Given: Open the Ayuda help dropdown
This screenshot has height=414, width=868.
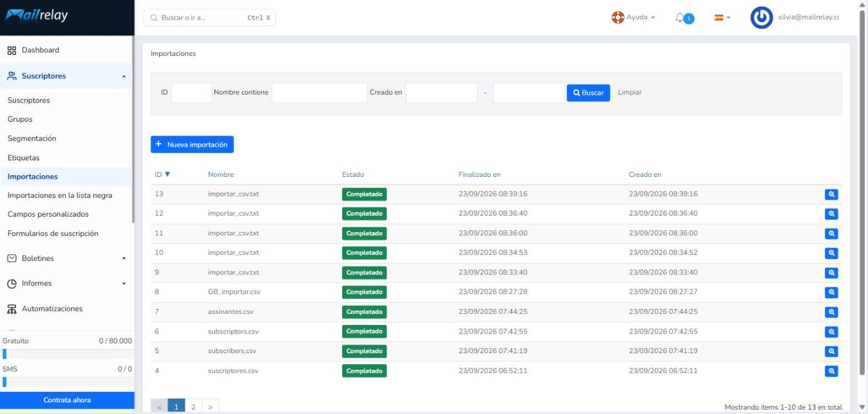Looking at the screenshot, I should [x=633, y=17].
